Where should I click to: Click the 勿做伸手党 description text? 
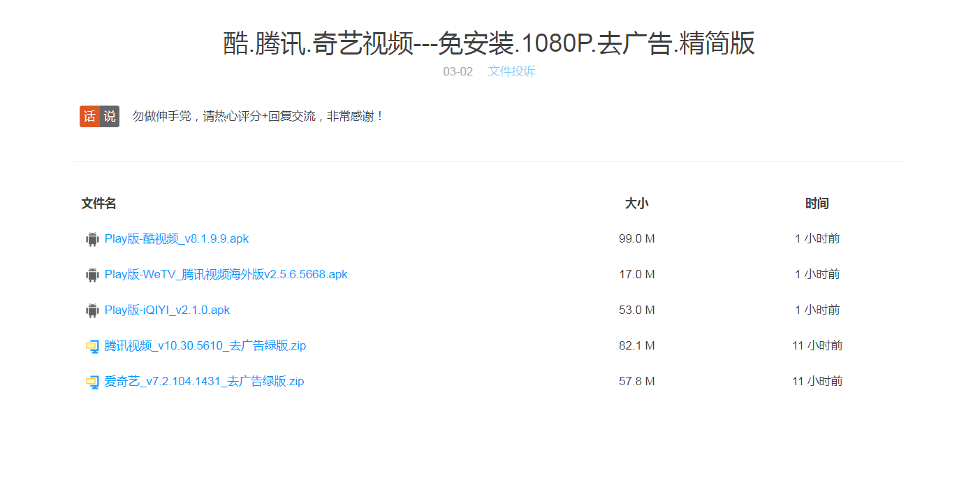click(x=258, y=117)
